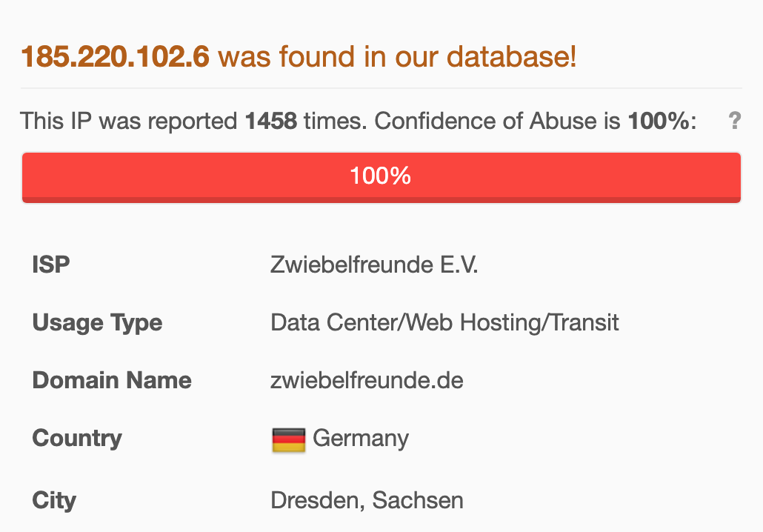Click the Dresden, Sachsen city value
This screenshot has height=532, width=763.
point(367,500)
